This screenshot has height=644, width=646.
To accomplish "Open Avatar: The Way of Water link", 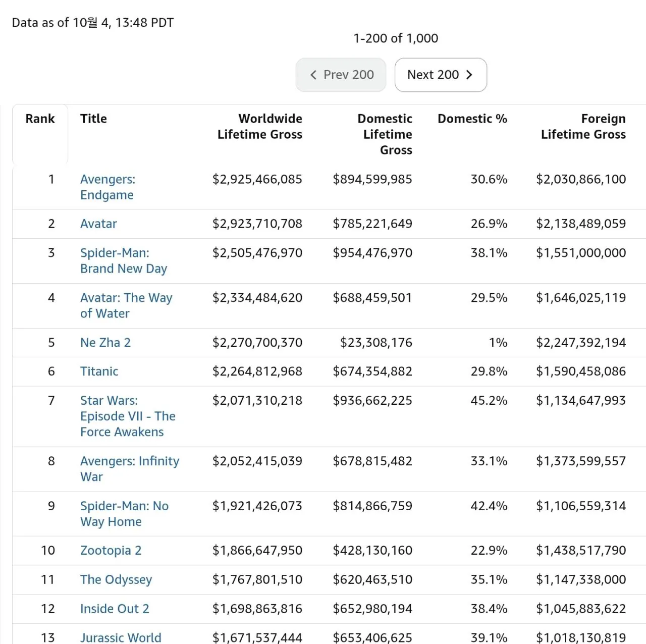I will tap(126, 306).
